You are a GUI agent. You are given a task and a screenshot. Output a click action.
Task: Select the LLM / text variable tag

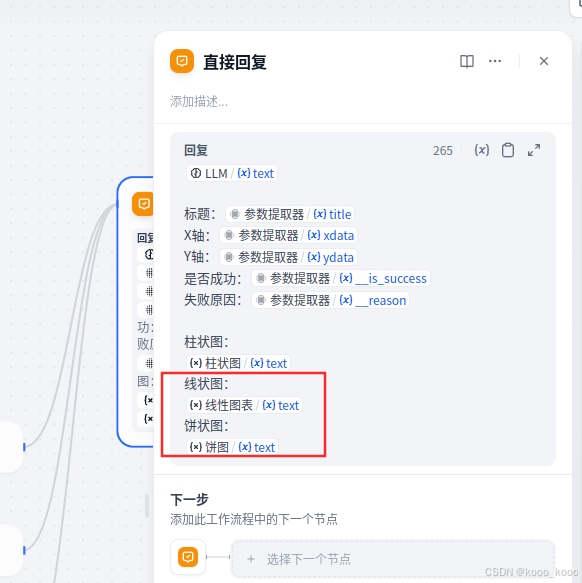tap(232, 173)
